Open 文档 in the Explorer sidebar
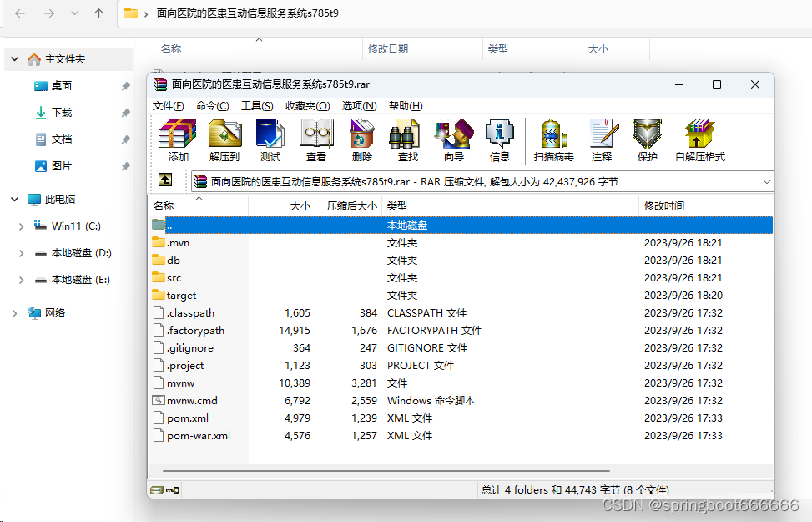The image size is (812, 522). tap(62, 139)
